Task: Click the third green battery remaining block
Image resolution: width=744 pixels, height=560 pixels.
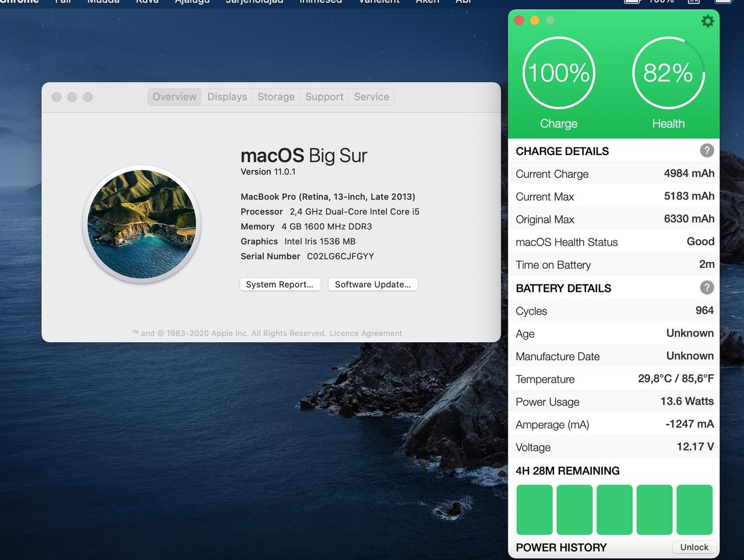Action: pos(615,510)
